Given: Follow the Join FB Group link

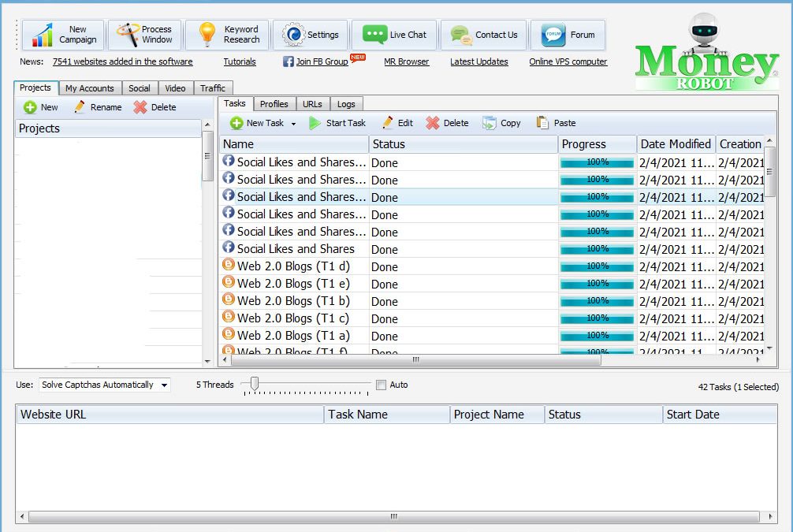Looking at the screenshot, I should 322,61.
